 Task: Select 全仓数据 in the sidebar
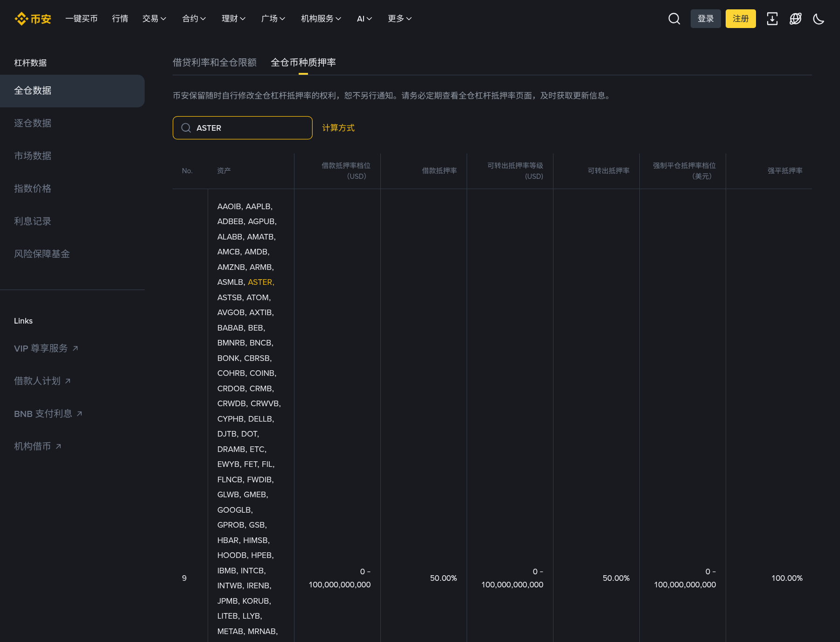(x=72, y=91)
